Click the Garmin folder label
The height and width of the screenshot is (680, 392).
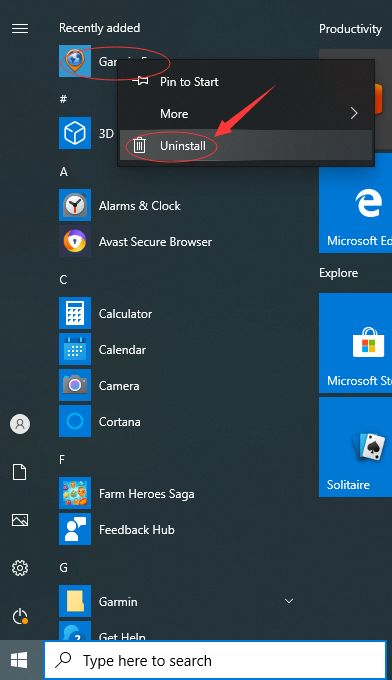pyautogui.click(x=118, y=602)
